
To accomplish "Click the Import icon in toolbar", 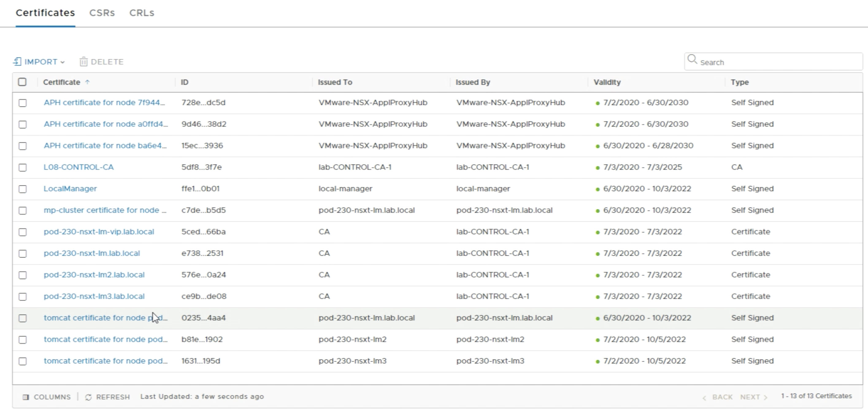I will pos(17,62).
